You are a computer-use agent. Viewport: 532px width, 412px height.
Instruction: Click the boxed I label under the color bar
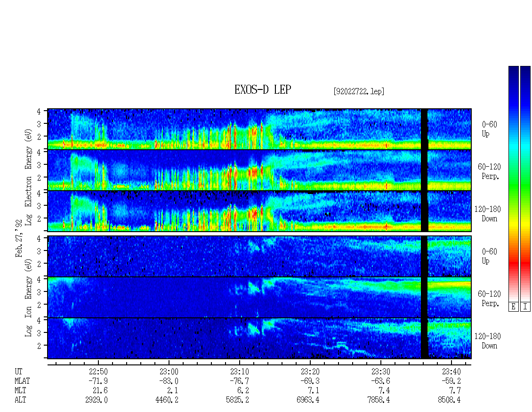[525, 307]
